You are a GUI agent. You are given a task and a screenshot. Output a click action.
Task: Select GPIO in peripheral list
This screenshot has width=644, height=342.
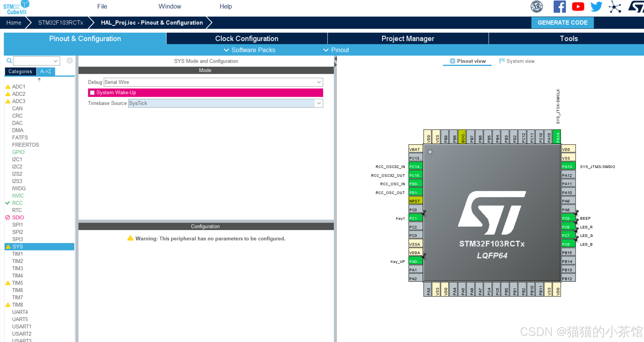(x=18, y=152)
